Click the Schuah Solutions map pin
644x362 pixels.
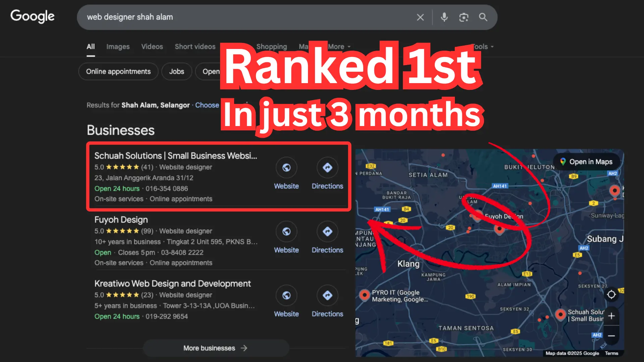[x=560, y=315]
